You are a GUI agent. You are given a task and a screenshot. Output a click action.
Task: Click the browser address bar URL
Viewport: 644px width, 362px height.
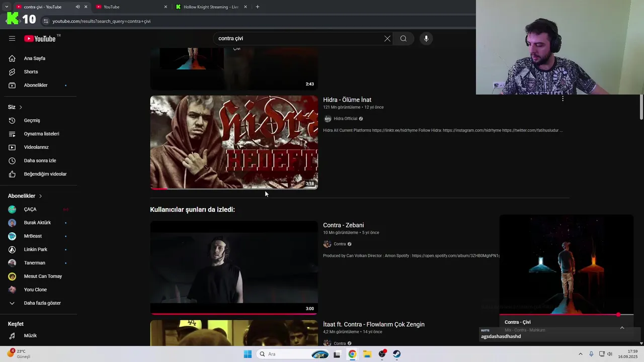click(101, 21)
